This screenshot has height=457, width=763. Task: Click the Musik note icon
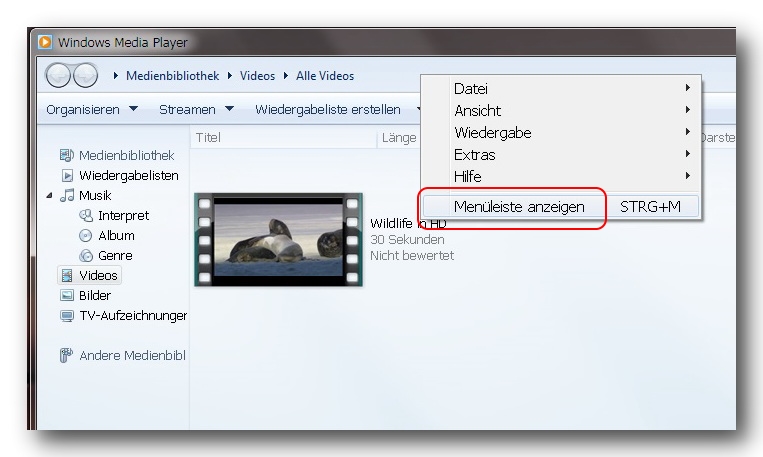(x=67, y=195)
